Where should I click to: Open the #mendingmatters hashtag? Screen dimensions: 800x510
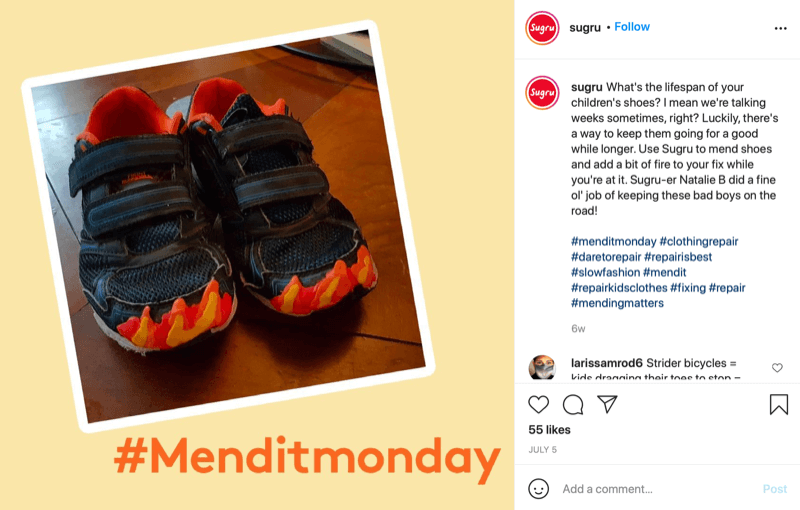point(617,303)
